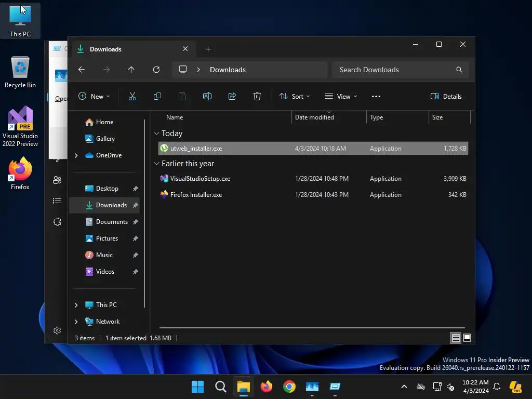Viewport: 532px width, 399px height.
Task: Click settings gear in background window sidebar
Action: pos(57,330)
